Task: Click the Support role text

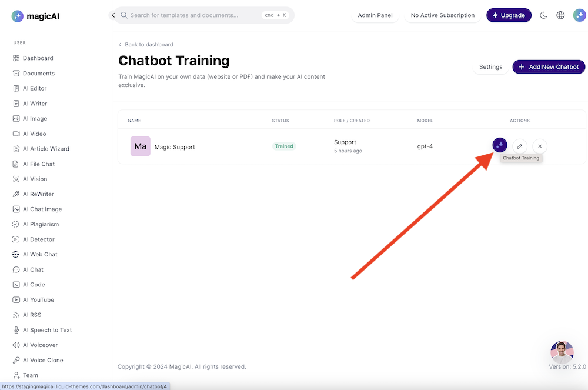Action: click(x=345, y=142)
